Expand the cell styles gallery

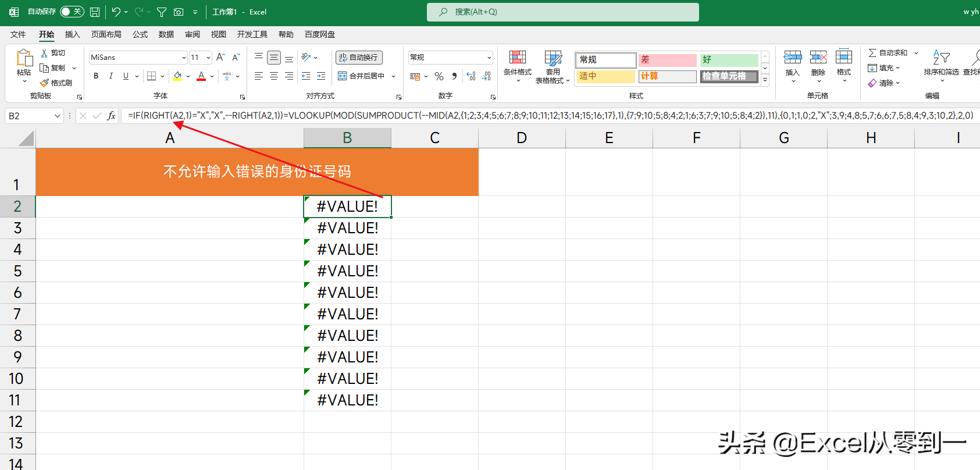[765, 80]
